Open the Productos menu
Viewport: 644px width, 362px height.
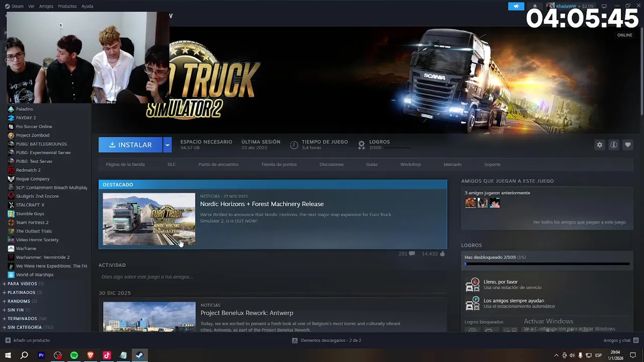coord(67,6)
